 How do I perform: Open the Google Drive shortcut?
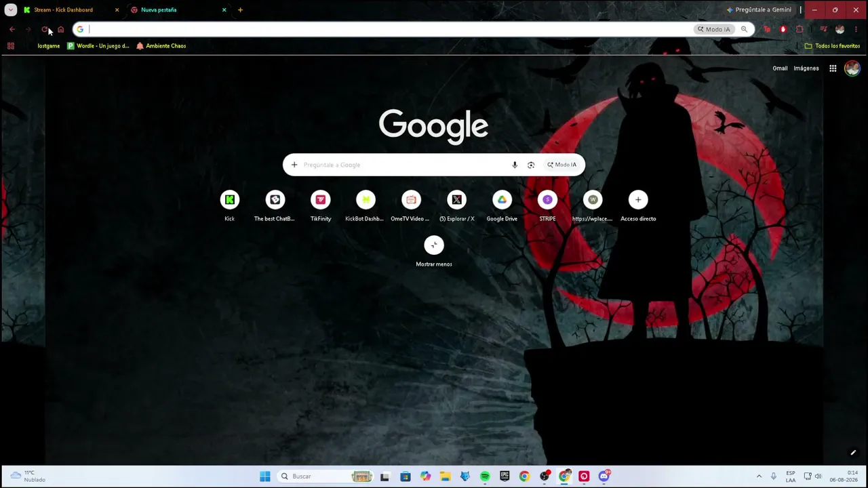[502, 205]
